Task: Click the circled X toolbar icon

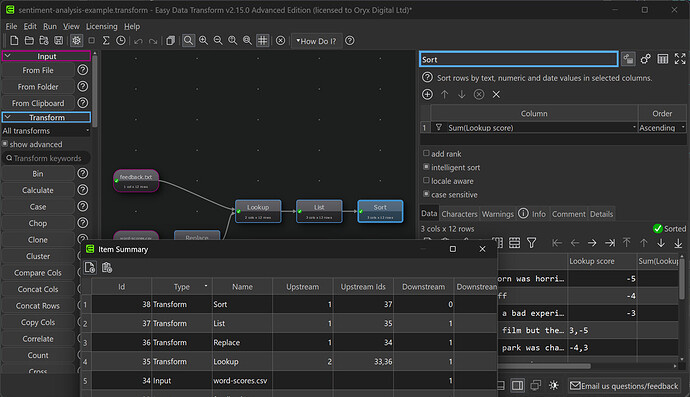Action: (280, 41)
